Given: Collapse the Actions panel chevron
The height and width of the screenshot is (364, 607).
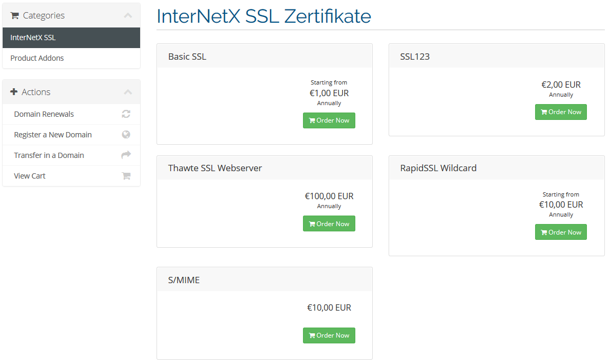Looking at the screenshot, I should 128,92.
